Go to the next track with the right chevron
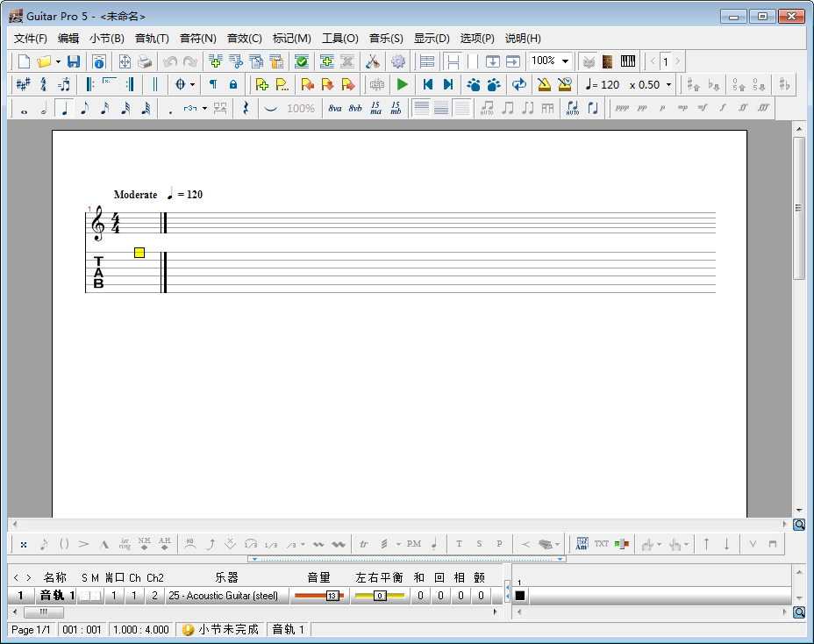 [x=29, y=577]
